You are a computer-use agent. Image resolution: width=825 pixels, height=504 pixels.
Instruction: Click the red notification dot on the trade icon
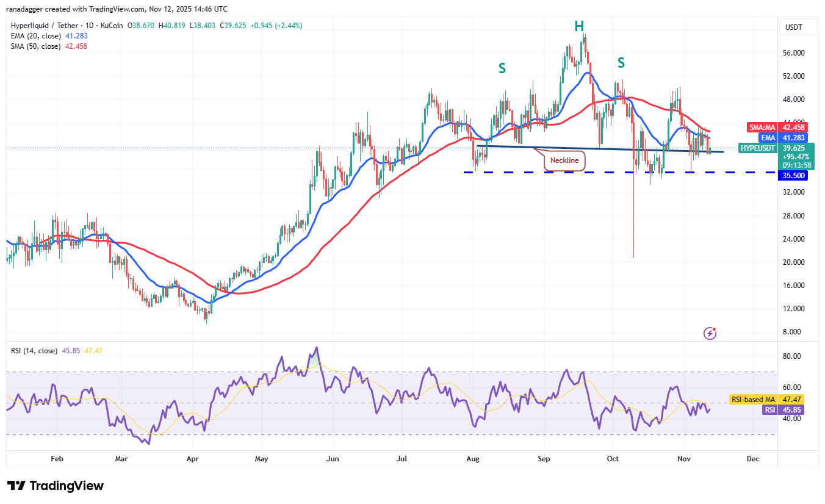click(x=715, y=329)
